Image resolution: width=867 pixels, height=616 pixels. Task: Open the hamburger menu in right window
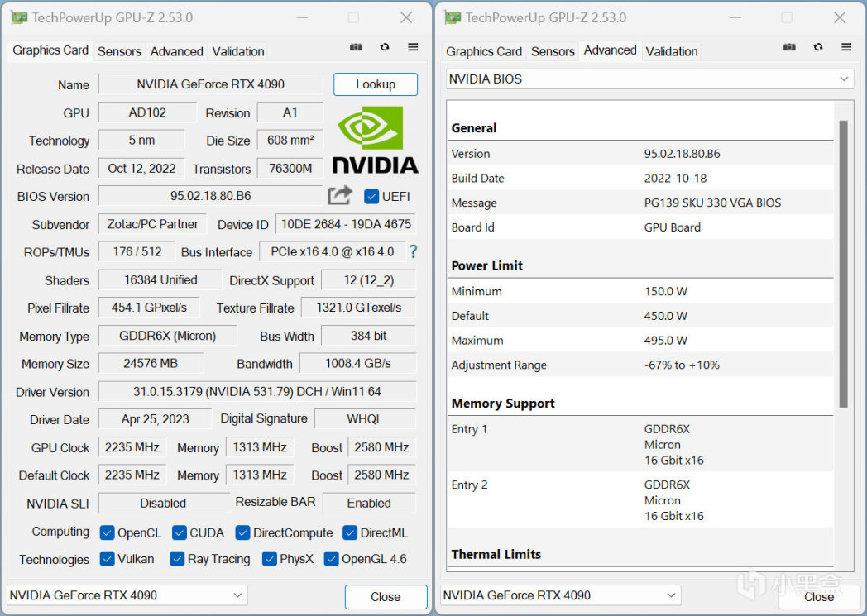pyautogui.click(x=846, y=47)
